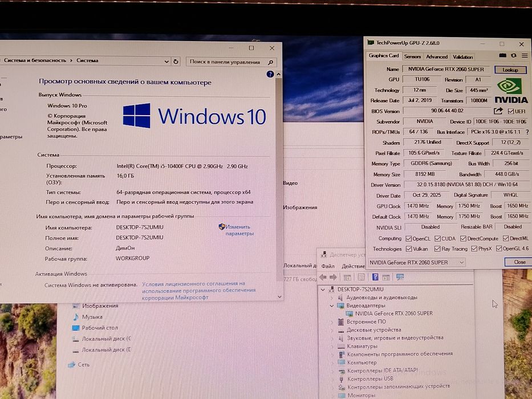Image resolution: width=532 pixels, height=399 pixels.
Task: Collapse the DESKTOP-7S2UMIU root node in Device Manager
Action: click(x=323, y=290)
